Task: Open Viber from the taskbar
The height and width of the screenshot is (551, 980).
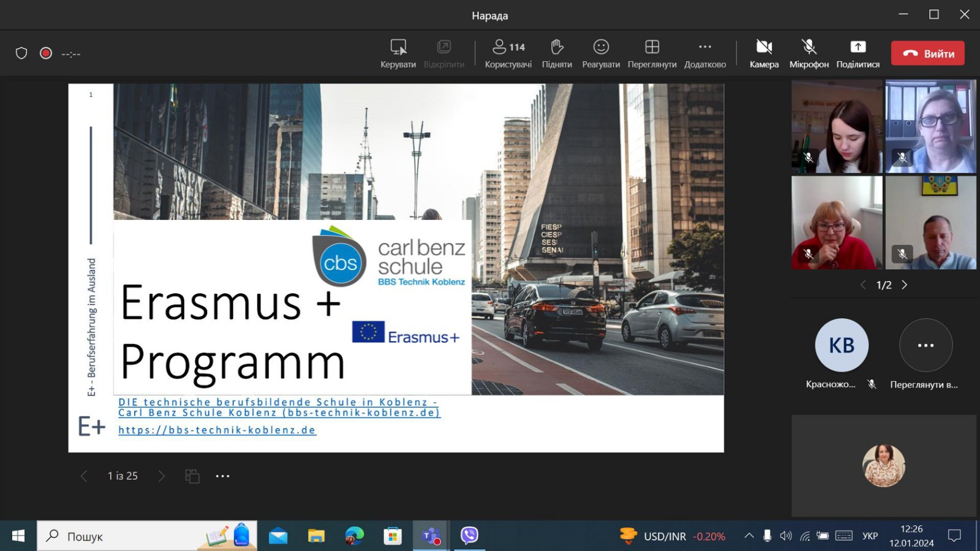Action: [x=469, y=536]
